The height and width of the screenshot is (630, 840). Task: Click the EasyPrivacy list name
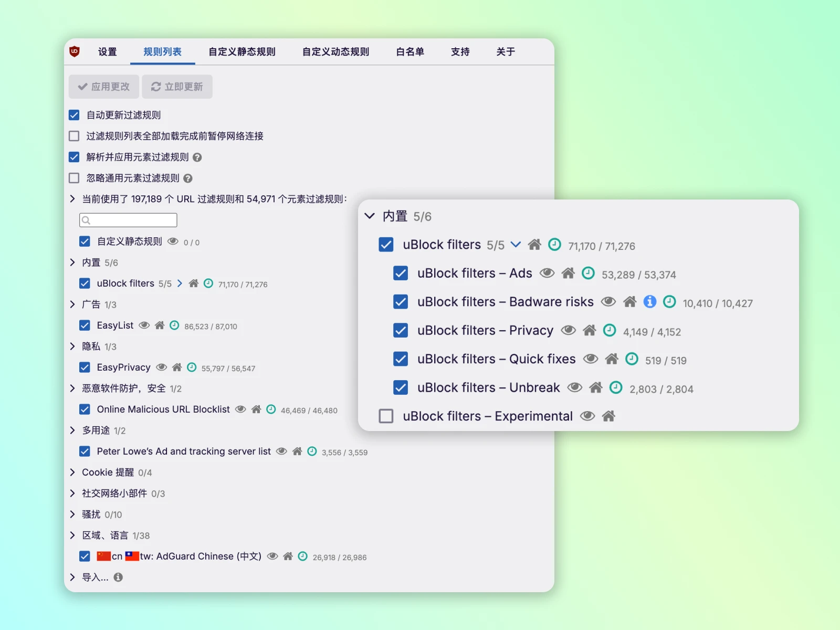(123, 367)
